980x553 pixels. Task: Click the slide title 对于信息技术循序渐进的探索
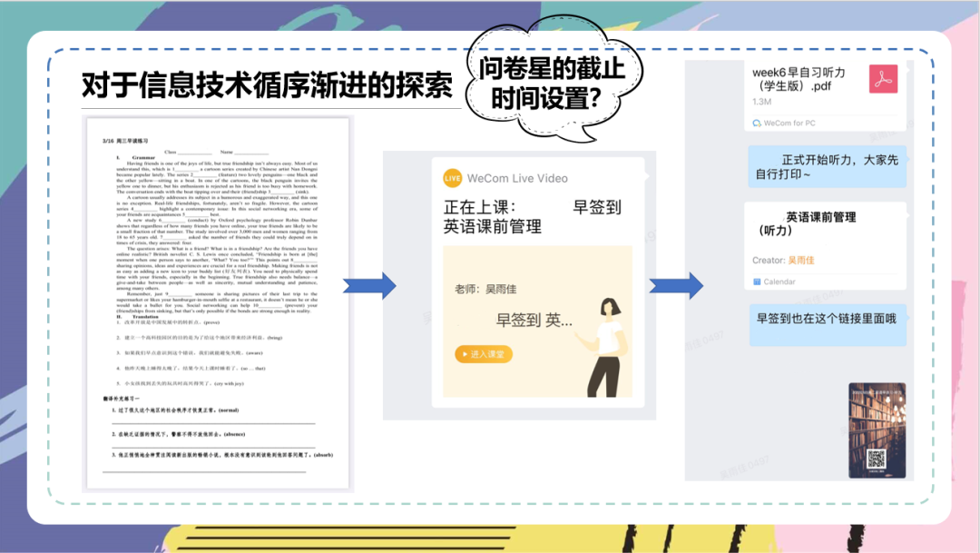[x=267, y=85]
